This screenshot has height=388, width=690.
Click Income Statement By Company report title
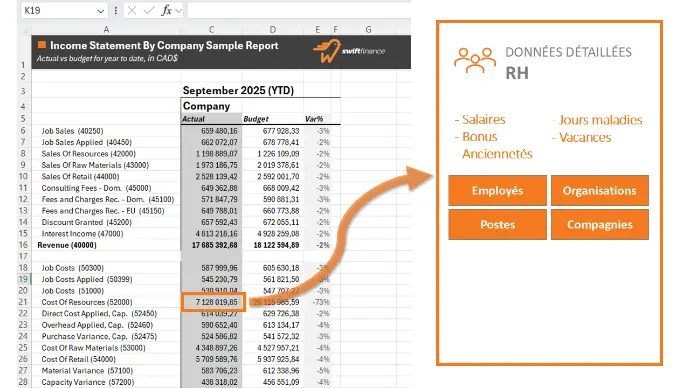pyautogui.click(x=164, y=45)
